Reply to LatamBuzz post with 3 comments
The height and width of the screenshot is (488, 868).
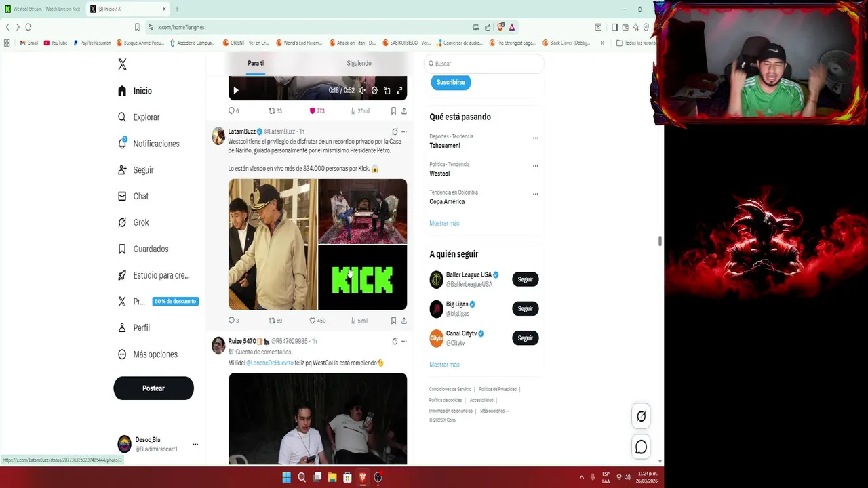click(233, 321)
